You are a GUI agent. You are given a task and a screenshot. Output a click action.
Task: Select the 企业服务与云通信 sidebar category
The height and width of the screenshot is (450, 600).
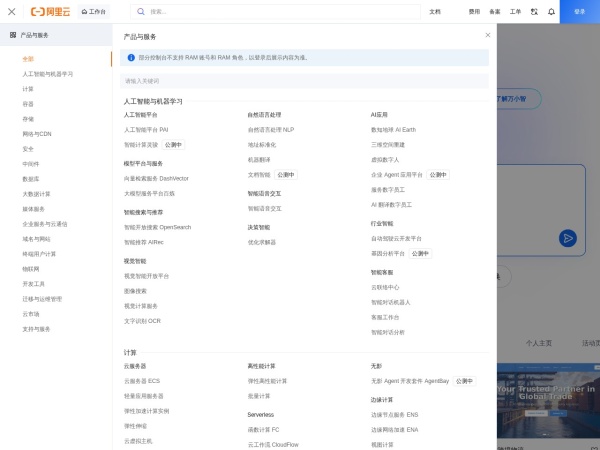[45, 224]
